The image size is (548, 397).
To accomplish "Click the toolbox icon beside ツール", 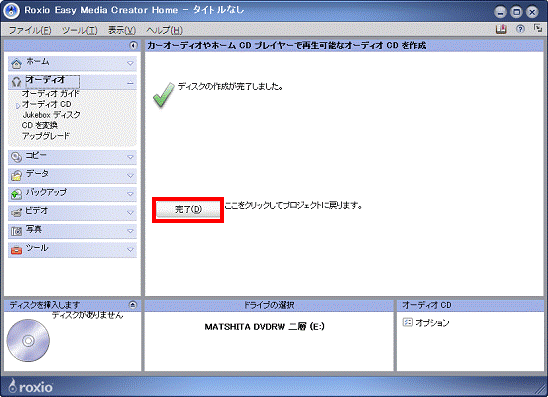I will click(x=16, y=250).
